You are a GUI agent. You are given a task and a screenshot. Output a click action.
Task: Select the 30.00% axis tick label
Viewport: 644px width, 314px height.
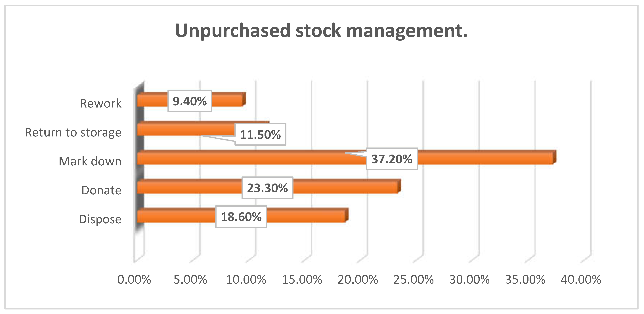[469, 279]
